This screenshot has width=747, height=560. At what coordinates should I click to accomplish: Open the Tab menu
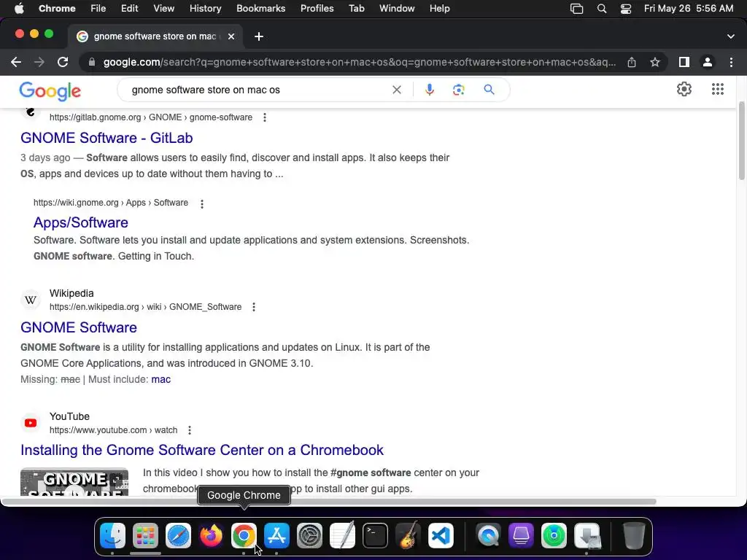[356, 9]
